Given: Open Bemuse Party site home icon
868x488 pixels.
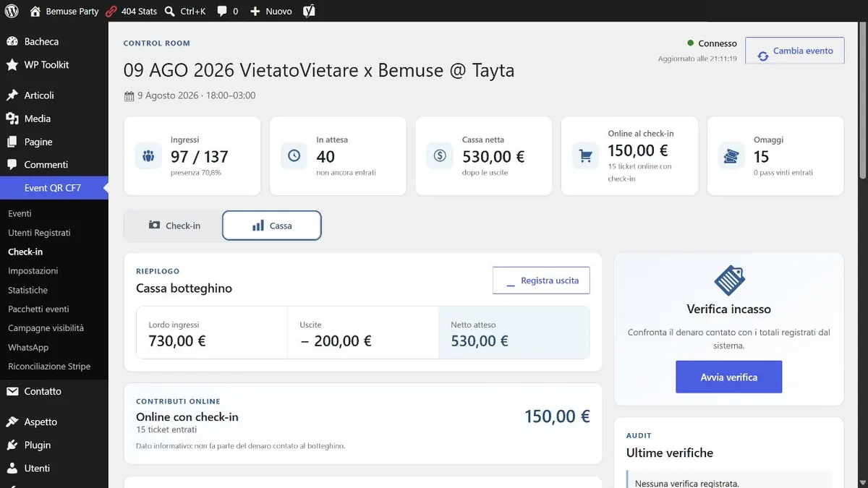Looking at the screenshot, I should [35, 11].
